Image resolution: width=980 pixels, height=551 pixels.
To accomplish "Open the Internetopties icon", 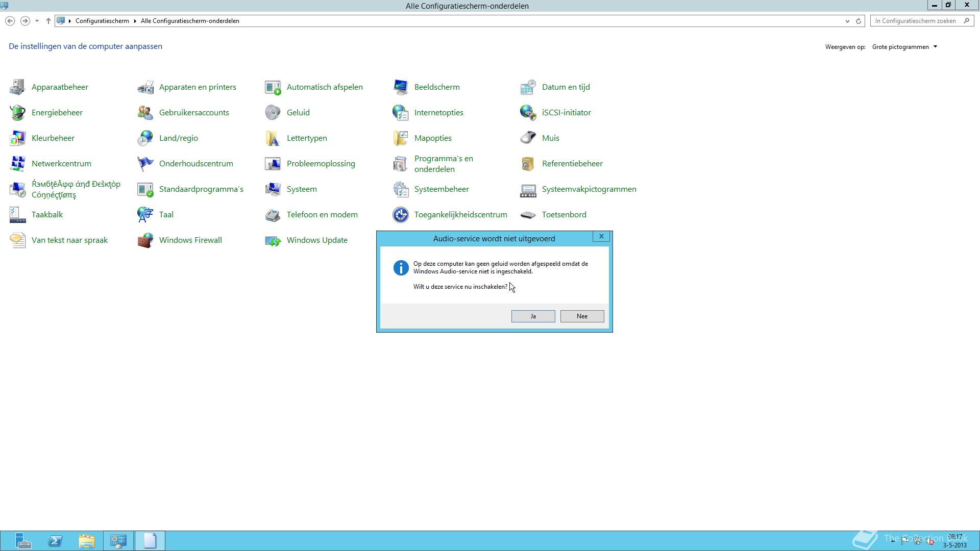I will (x=400, y=113).
